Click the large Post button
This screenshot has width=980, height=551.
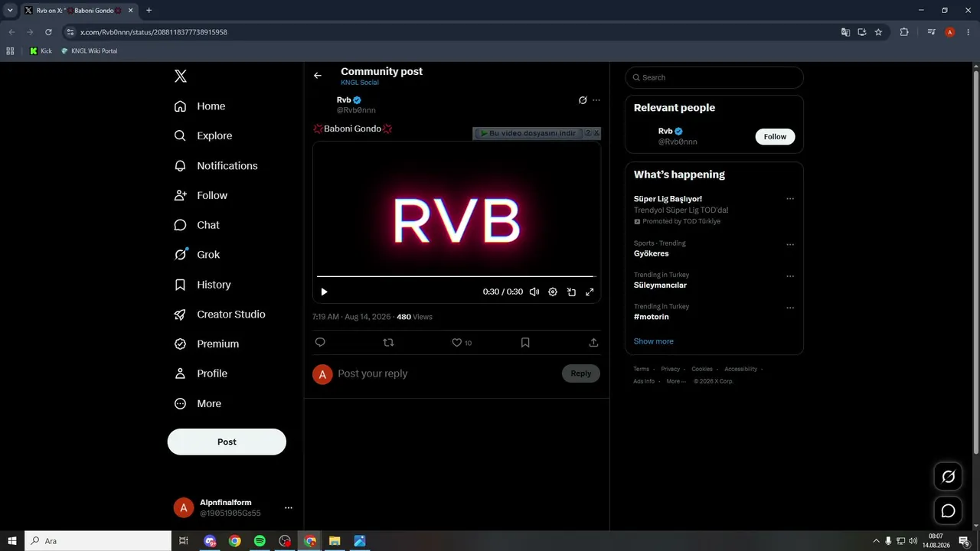coord(227,442)
